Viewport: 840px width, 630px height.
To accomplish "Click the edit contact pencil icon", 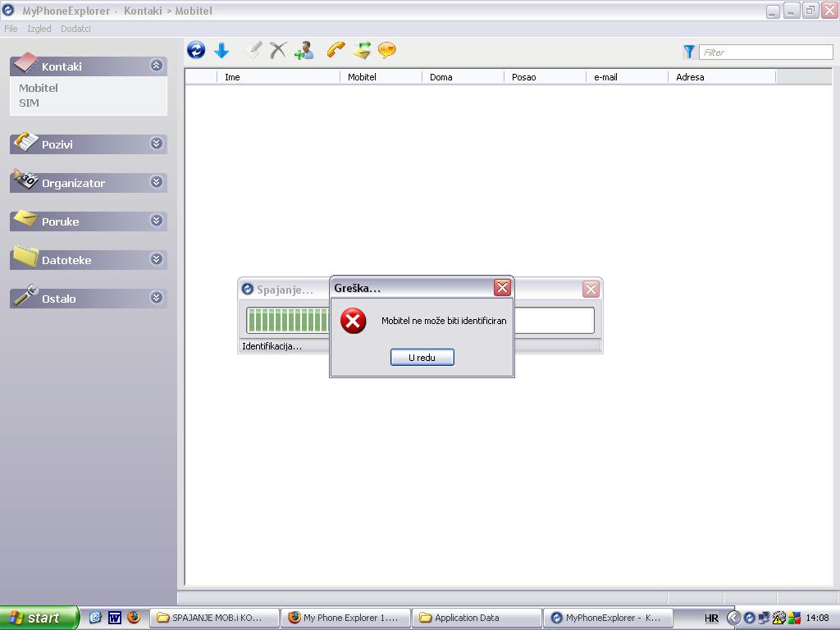I will [253, 50].
